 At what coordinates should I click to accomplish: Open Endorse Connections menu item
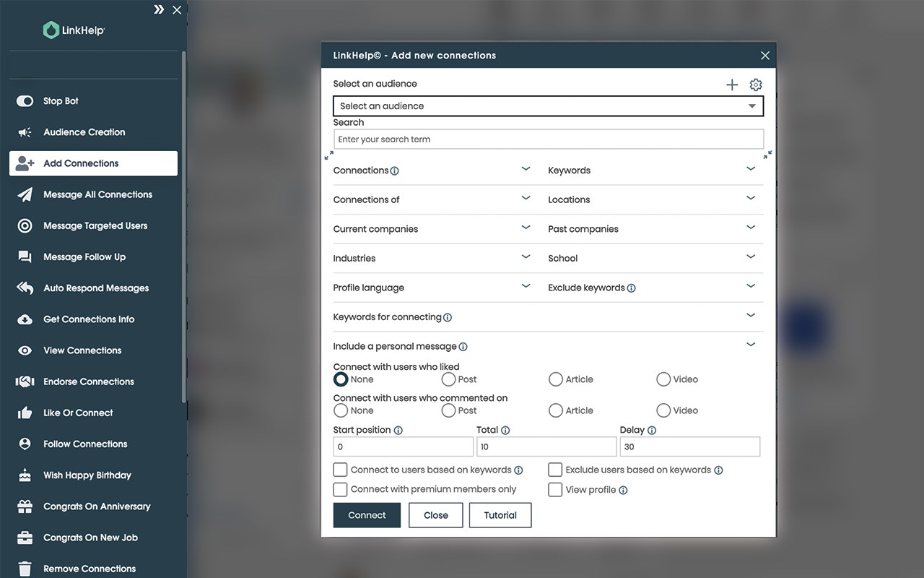tap(93, 381)
